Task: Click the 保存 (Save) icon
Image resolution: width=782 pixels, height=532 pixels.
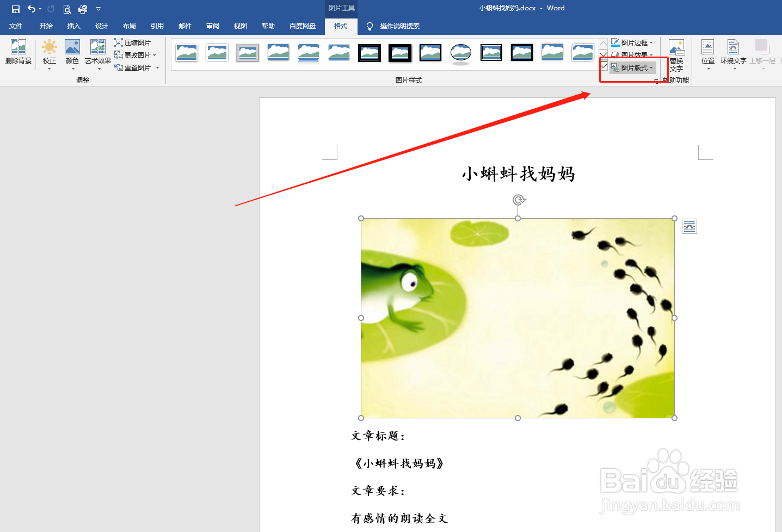Action: 15,9
